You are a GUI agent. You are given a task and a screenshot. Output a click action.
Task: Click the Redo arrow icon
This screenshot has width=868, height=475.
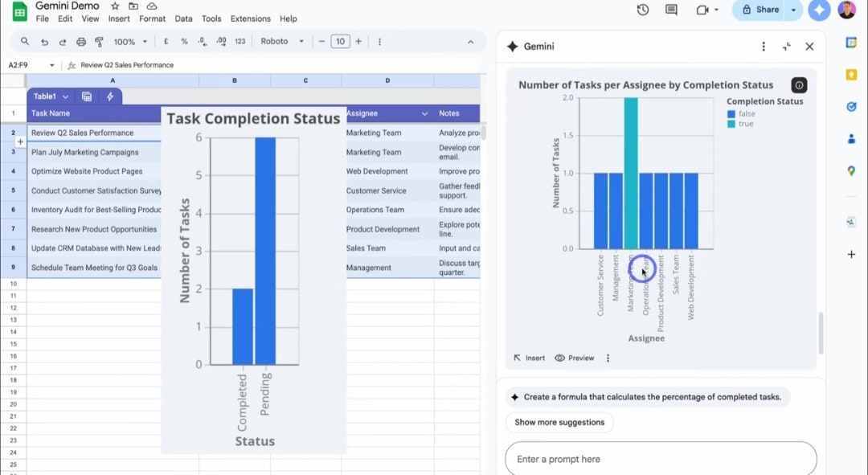63,42
